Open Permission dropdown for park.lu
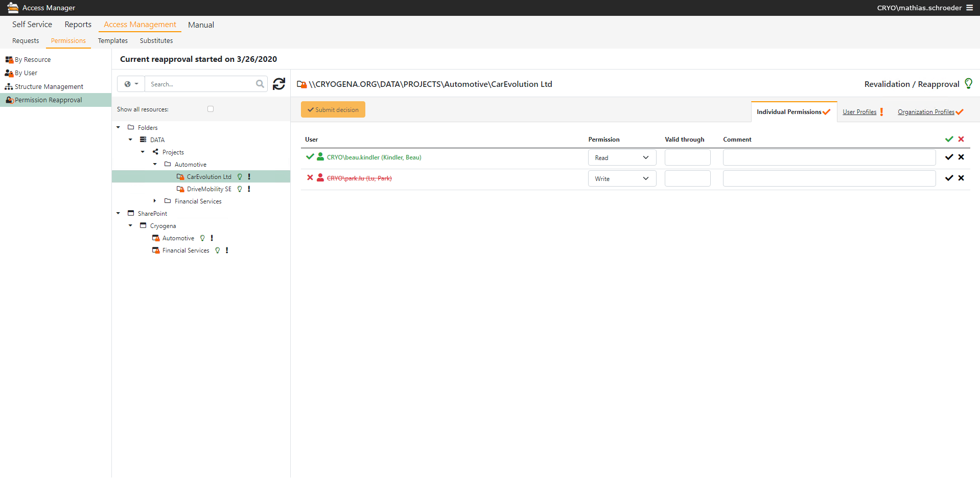This screenshot has height=478, width=980. coord(622,178)
